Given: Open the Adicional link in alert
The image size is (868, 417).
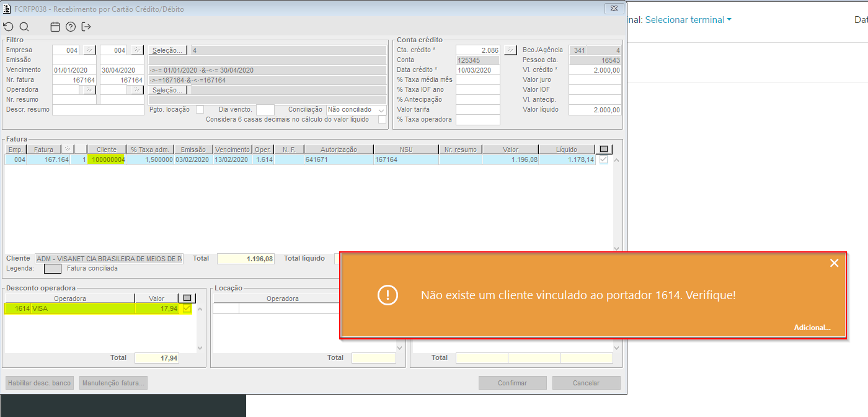Looking at the screenshot, I should click(812, 328).
